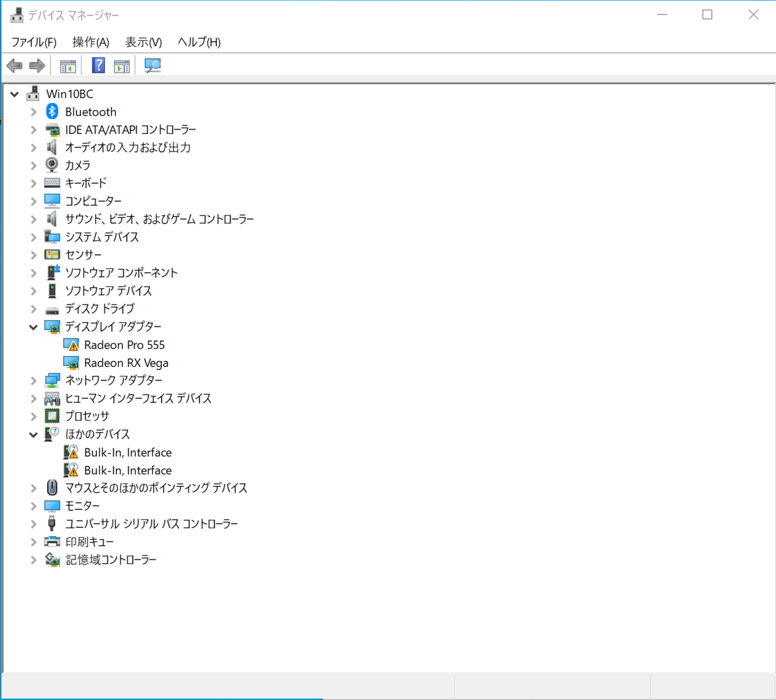This screenshot has height=700, width=776.
Task: Expand the プロセッサ category
Action: pyautogui.click(x=34, y=417)
